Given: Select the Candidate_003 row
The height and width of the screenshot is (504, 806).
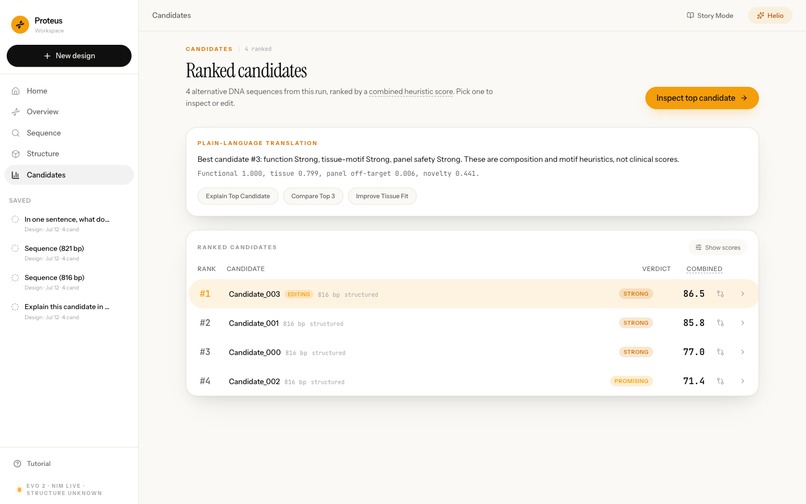Looking at the screenshot, I should (473, 294).
